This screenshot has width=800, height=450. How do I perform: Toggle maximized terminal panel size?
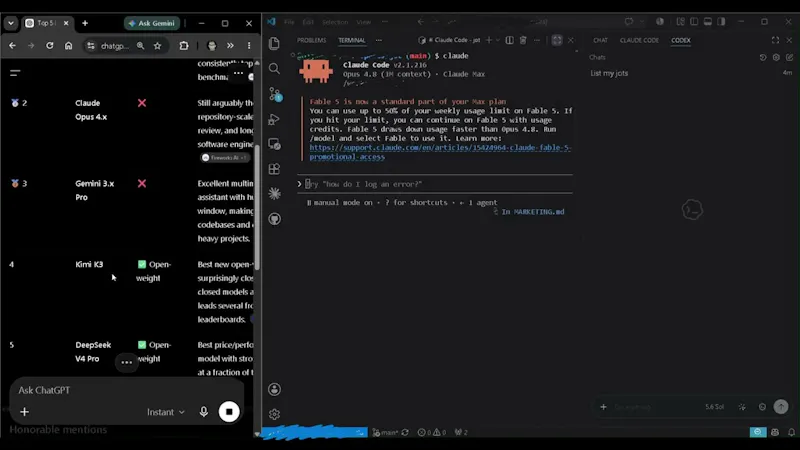pyautogui.click(x=557, y=40)
